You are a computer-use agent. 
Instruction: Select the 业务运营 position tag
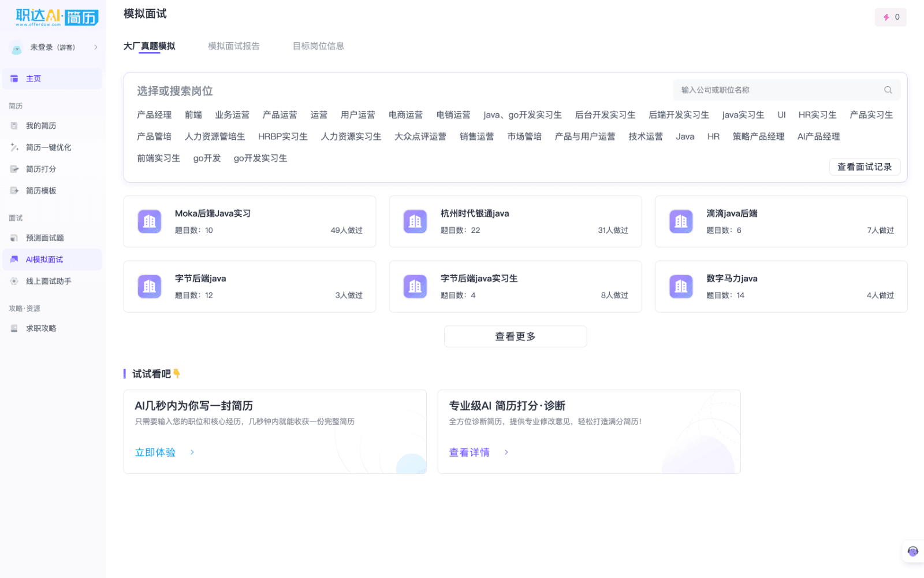[x=232, y=115]
